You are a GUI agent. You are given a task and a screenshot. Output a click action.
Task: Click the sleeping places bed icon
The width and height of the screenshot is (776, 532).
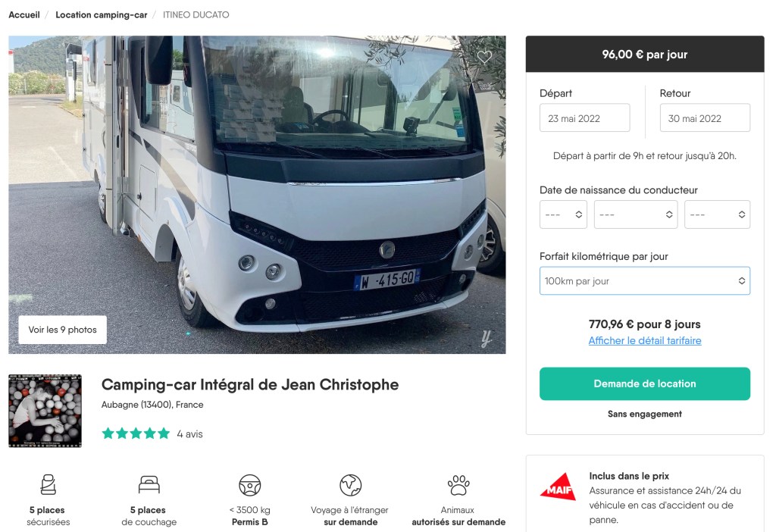tap(149, 484)
